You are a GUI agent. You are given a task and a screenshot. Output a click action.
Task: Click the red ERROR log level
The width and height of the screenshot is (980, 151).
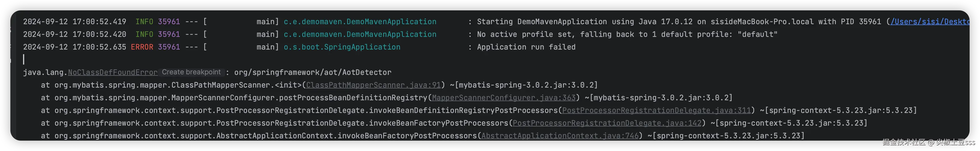pyautogui.click(x=142, y=47)
